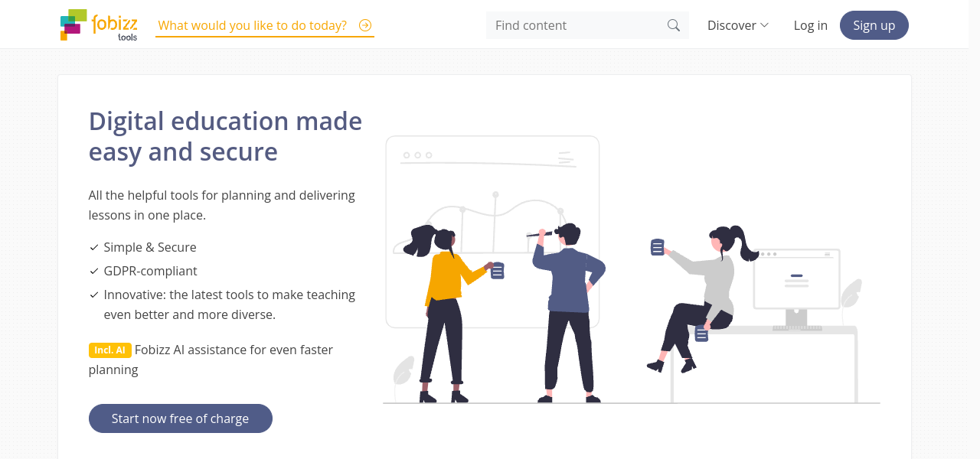Click the chevron arrow next to Discover
This screenshot has width=980, height=459.
coord(764,25)
